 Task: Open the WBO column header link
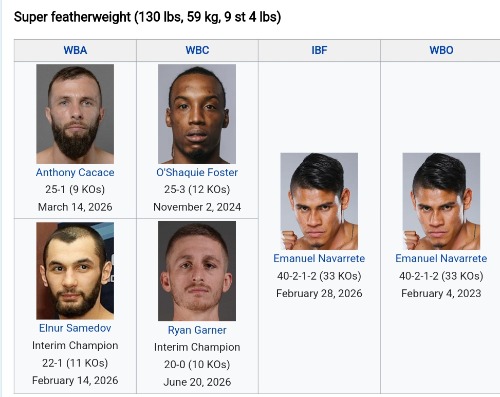tap(441, 50)
